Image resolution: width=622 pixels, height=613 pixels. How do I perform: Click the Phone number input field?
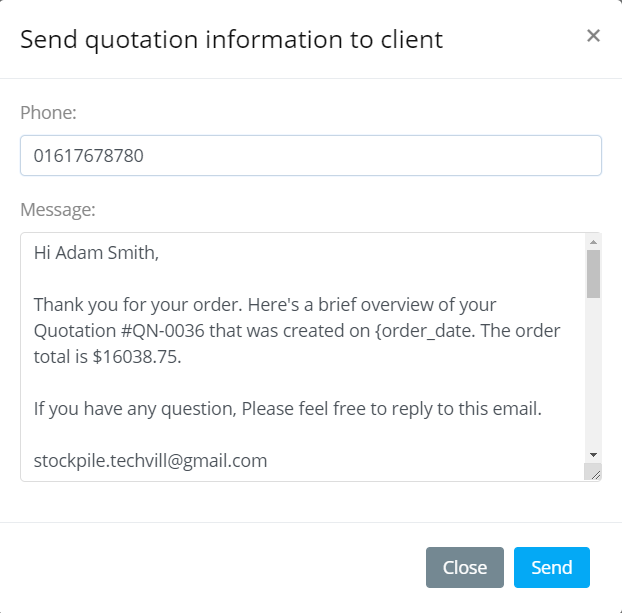click(x=310, y=156)
